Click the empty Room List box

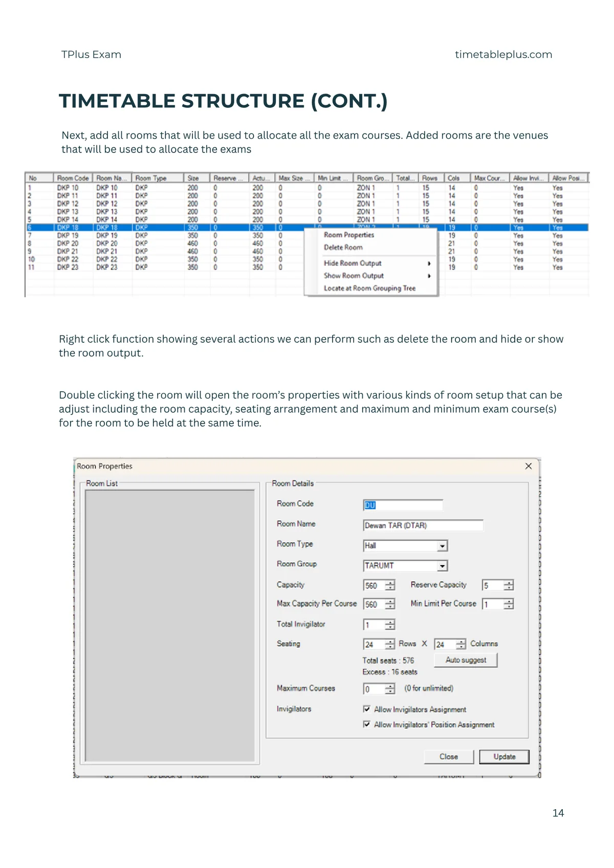(x=170, y=626)
